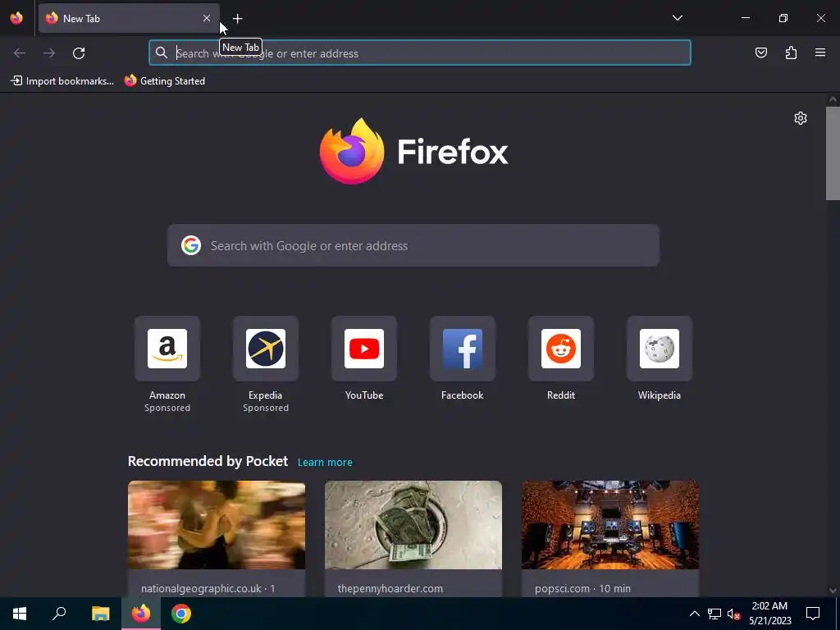Open the Firefox application menu
Viewport: 840px width, 630px height.
point(820,53)
